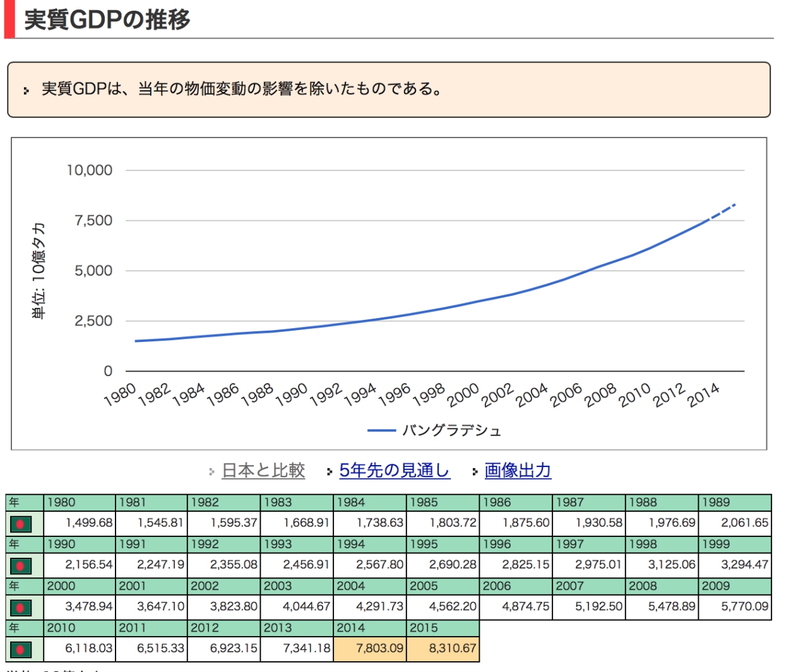
Task: Click the dashed forecast segment of the chart line
Action: tap(723, 211)
